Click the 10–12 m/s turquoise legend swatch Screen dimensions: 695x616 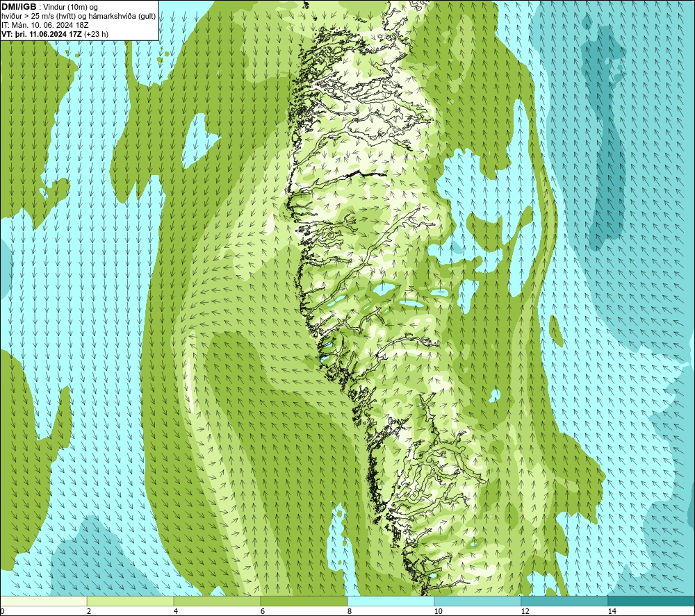[x=478, y=601]
